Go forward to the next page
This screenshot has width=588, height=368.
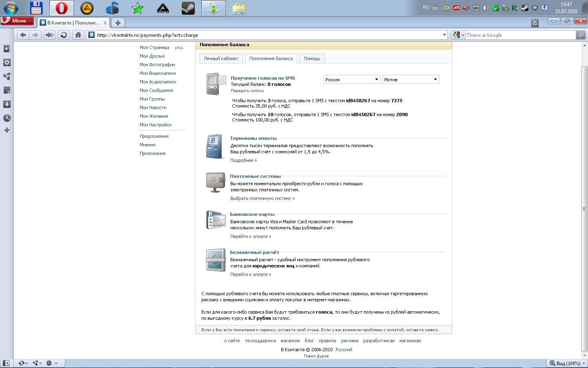pos(36,35)
